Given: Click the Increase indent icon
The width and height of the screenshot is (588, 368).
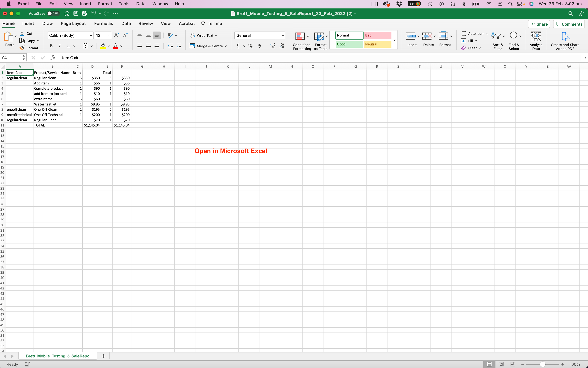Looking at the screenshot, I should (179, 46).
